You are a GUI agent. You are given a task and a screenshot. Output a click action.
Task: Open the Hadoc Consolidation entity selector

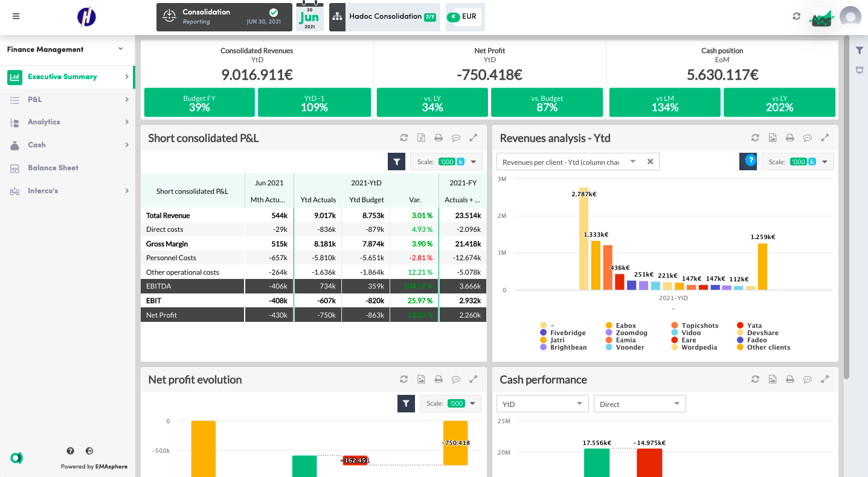point(385,17)
